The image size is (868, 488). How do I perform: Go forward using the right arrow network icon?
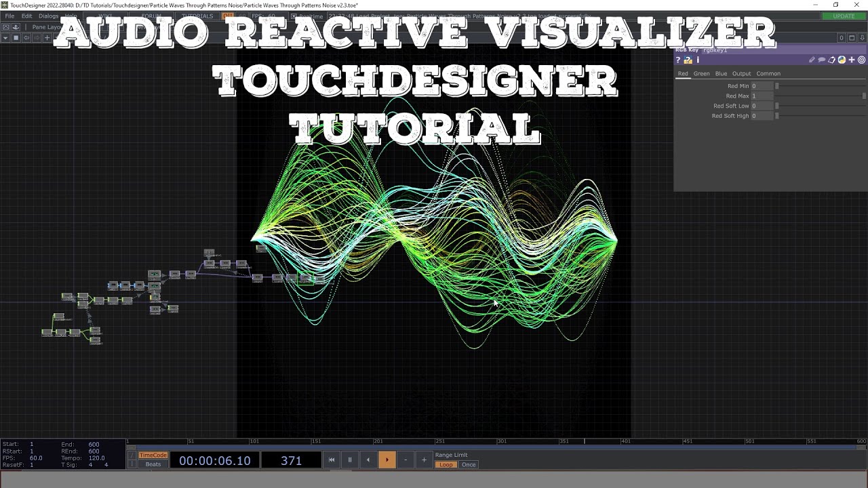(x=37, y=38)
